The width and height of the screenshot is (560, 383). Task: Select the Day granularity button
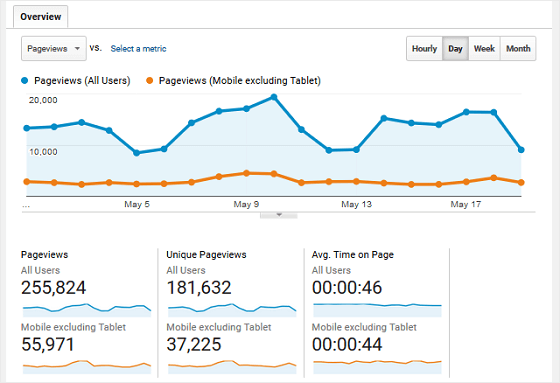click(455, 48)
